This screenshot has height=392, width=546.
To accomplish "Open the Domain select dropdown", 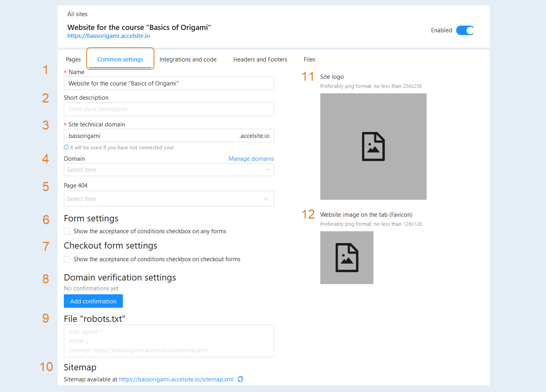I will coord(169,170).
